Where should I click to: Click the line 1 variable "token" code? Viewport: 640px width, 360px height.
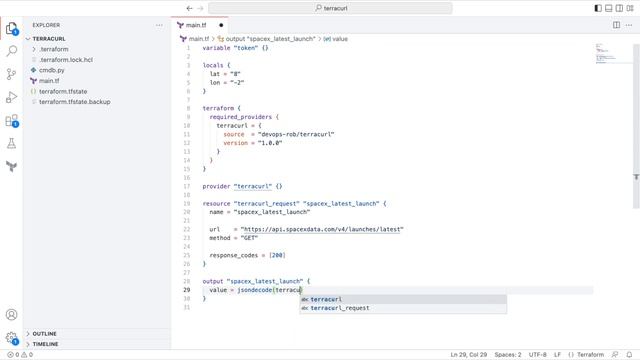pos(235,48)
